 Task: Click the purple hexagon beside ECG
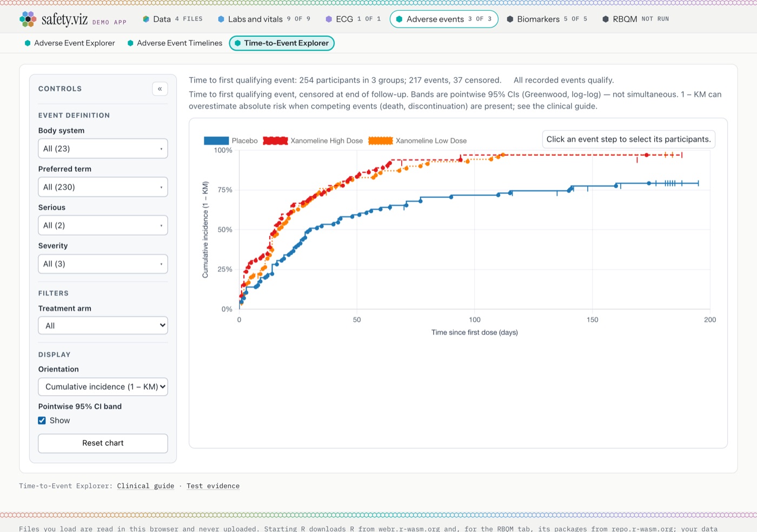click(329, 19)
